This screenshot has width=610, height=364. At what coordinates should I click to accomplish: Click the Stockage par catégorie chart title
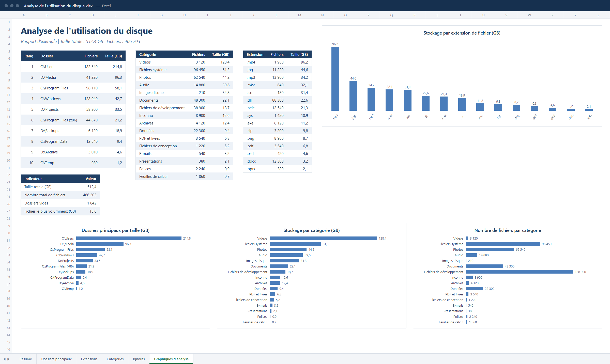pos(311,230)
